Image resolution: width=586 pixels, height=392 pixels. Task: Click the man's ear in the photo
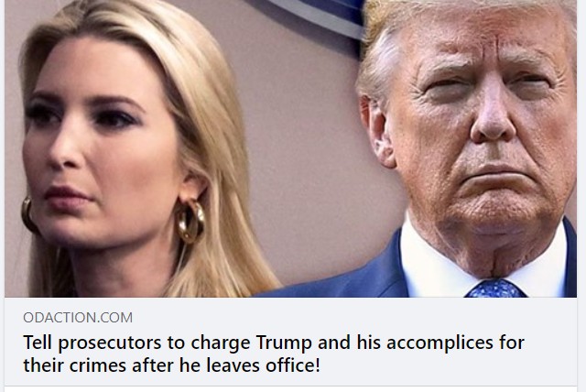point(375,131)
